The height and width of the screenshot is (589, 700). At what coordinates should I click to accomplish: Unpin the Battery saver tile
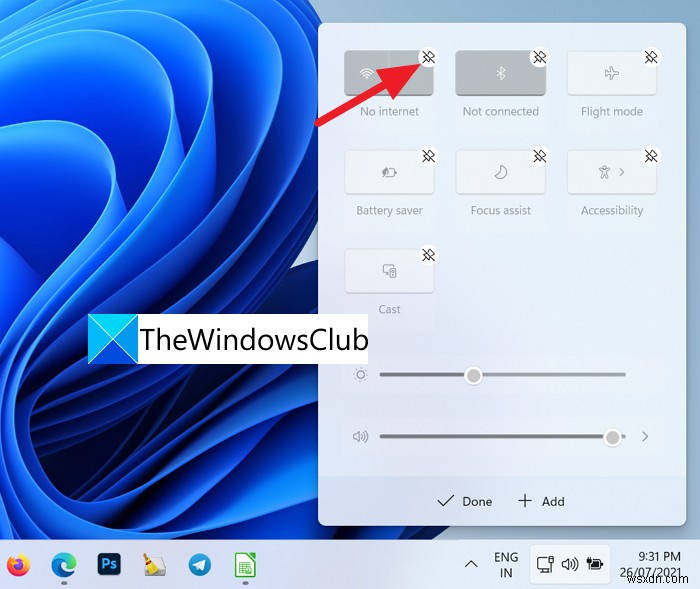(x=429, y=156)
